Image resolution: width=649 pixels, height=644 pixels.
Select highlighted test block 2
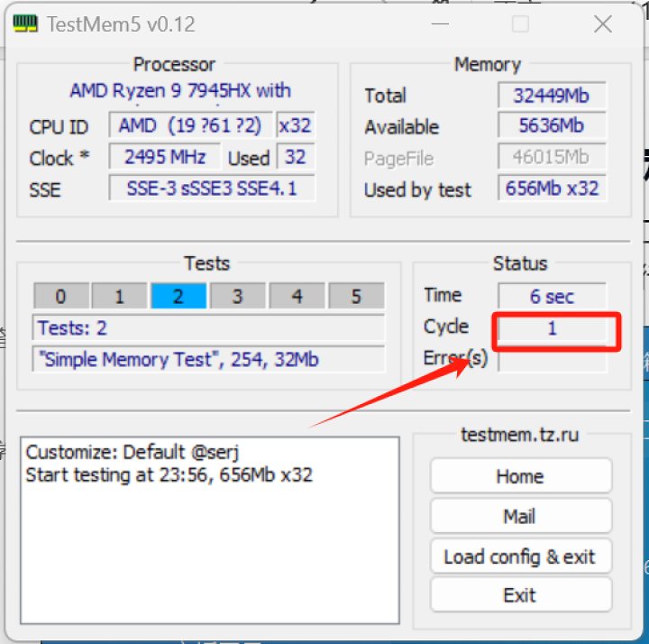(x=178, y=296)
